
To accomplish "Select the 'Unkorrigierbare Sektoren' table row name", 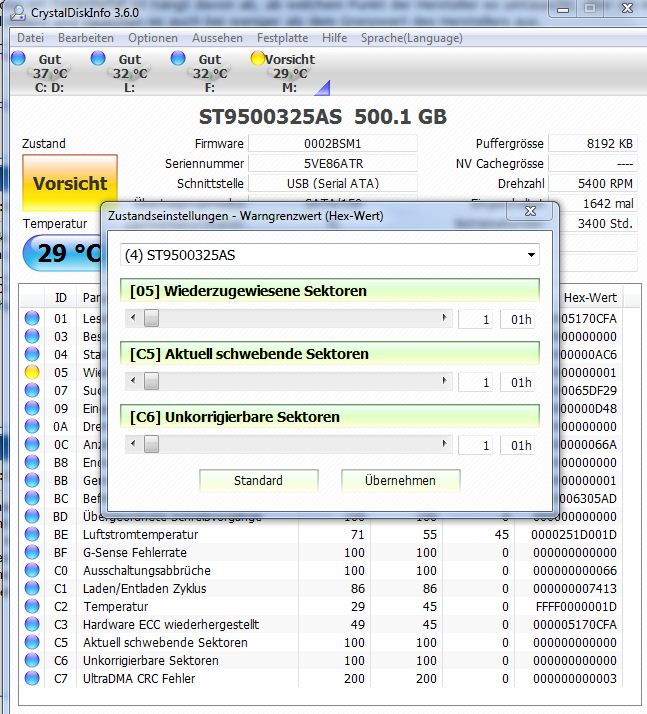I will point(151,660).
